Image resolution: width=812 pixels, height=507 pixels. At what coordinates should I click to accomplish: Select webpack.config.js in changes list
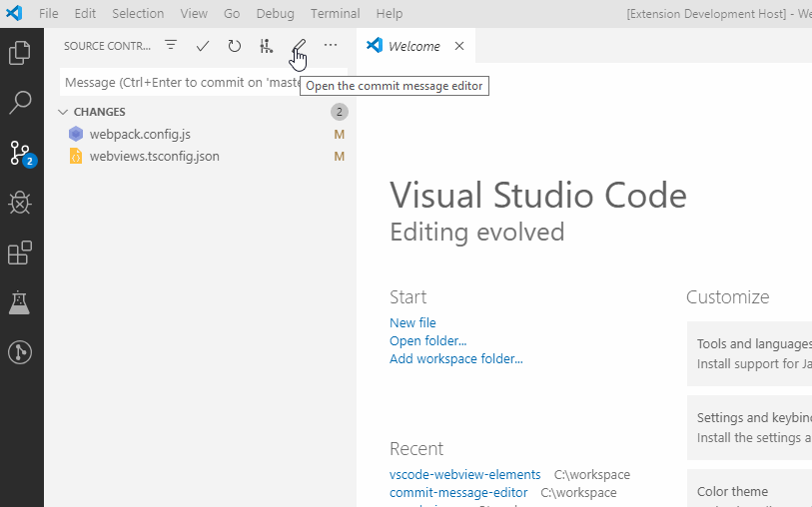click(201, 134)
